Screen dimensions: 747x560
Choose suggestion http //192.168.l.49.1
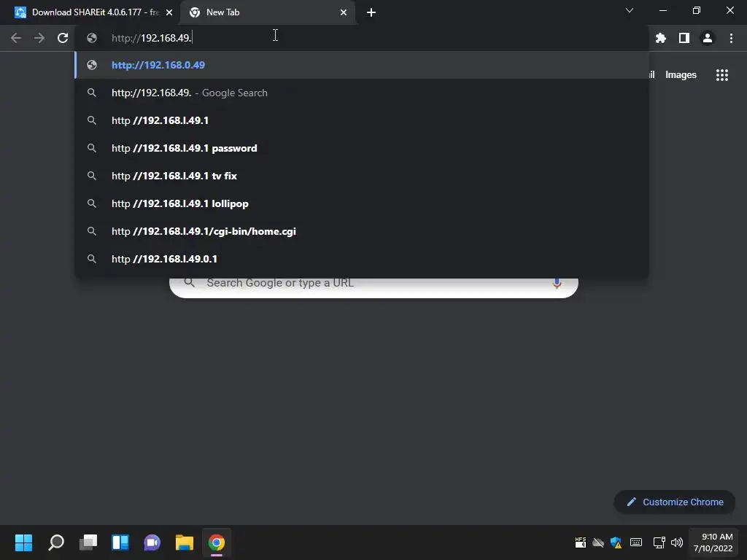(x=362, y=120)
